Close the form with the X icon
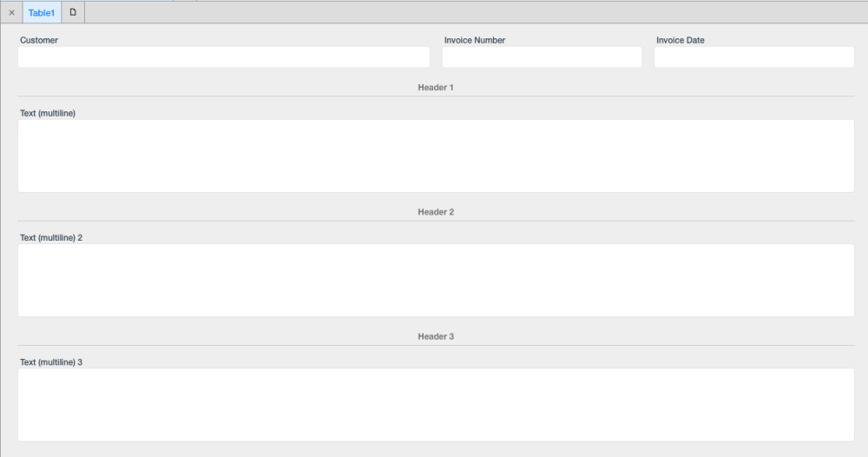 pos(11,12)
